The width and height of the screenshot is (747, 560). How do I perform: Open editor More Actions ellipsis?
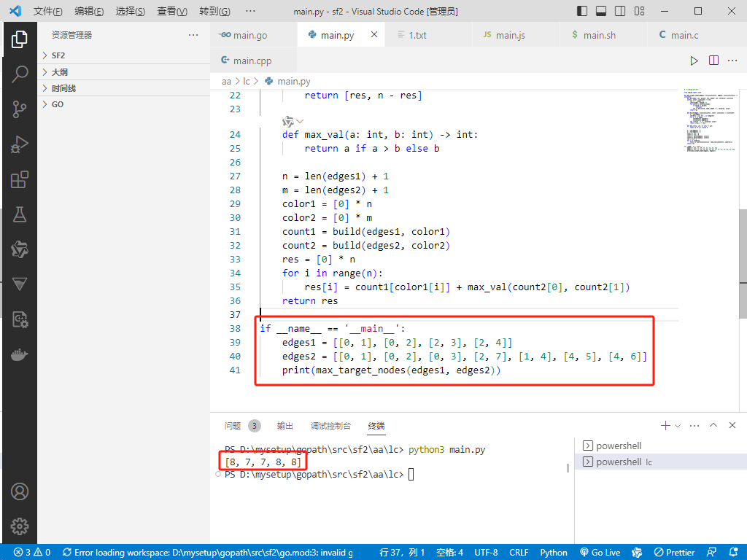(x=732, y=61)
